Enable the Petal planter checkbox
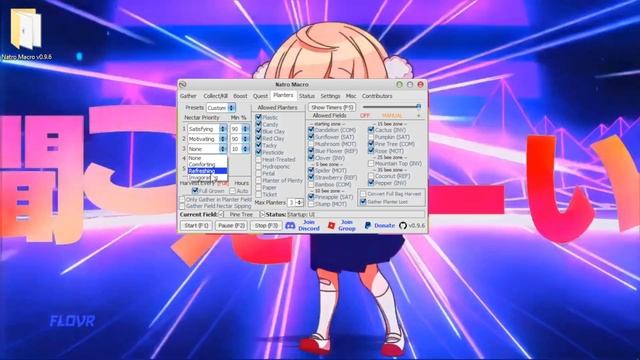The image size is (640, 360). tap(258, 173)
